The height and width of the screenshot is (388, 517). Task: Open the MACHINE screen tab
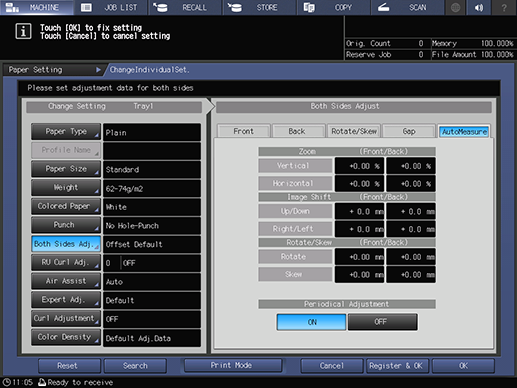click(37, 7)
